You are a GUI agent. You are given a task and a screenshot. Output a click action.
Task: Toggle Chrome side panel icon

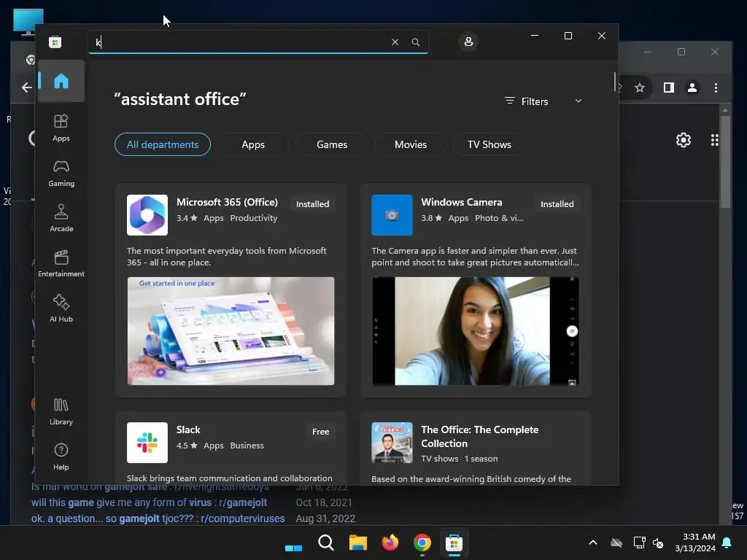pyautogui.click(x=668, y=87)
